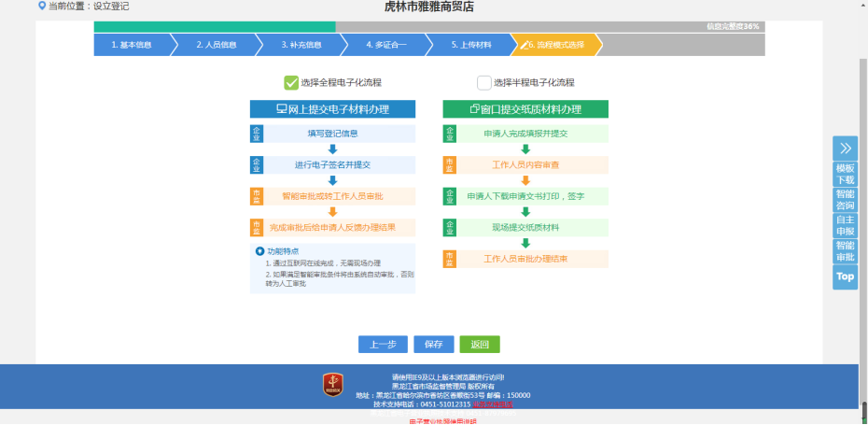The width and height of the screenshot is (868, 425).
Task: Click the 企业 badge beside 填写登记信息
Action: pyautogui.click(x=257, y=134)
